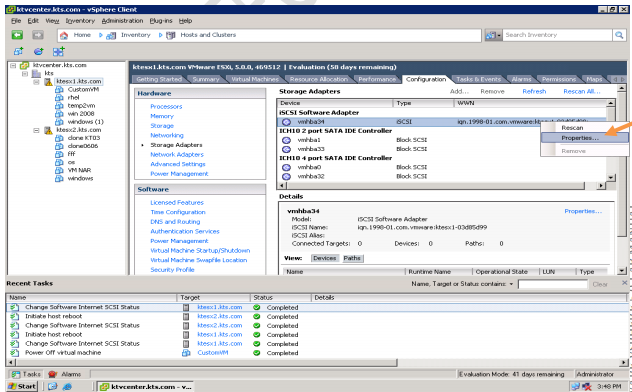
Task: Click the vmhba34 iSCSI adapter icon
Action: [286, 122]
